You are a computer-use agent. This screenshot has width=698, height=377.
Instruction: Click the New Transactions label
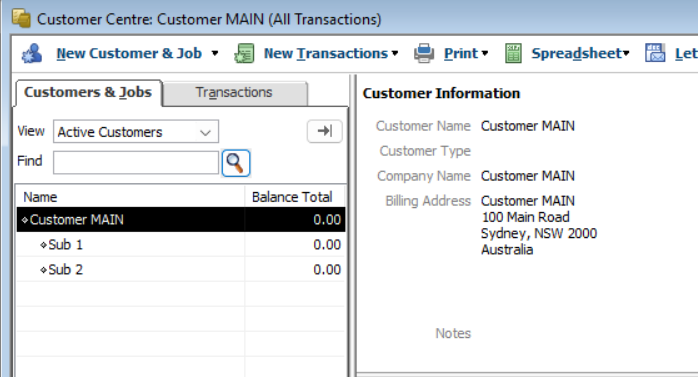click(326, 53)
